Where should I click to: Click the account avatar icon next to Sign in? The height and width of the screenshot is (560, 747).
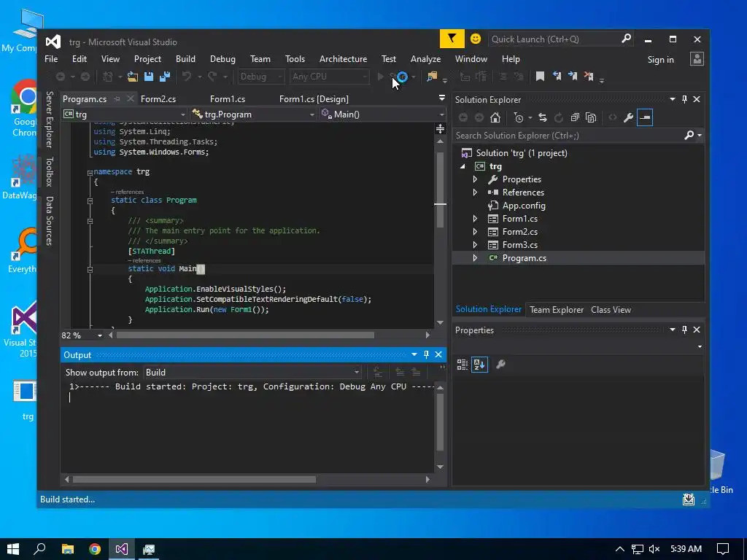click(697, 59)
